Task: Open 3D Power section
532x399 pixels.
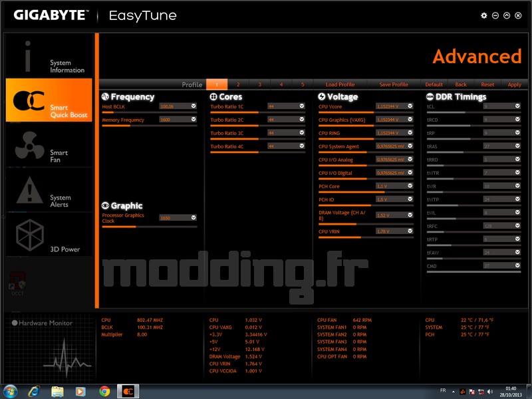Action: 49,235
